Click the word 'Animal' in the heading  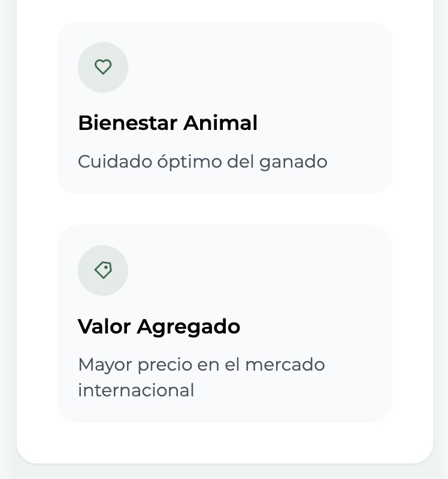[x=220, y=123]
